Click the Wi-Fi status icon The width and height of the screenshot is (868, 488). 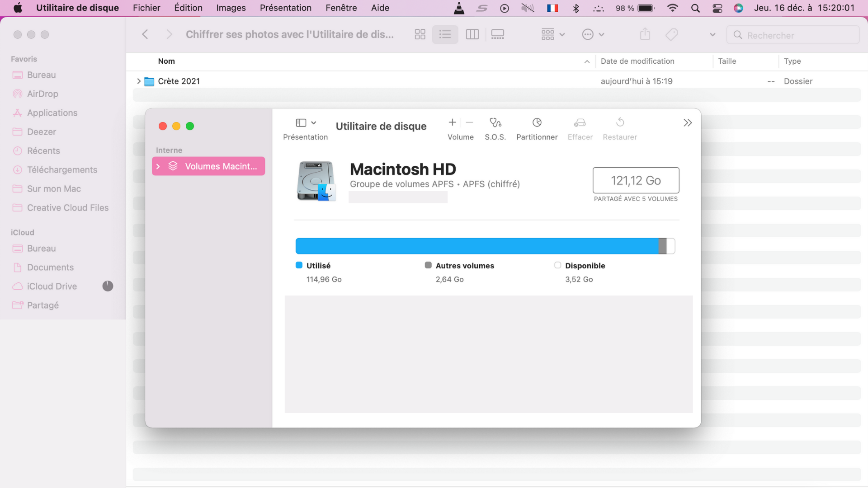[673, 8]
